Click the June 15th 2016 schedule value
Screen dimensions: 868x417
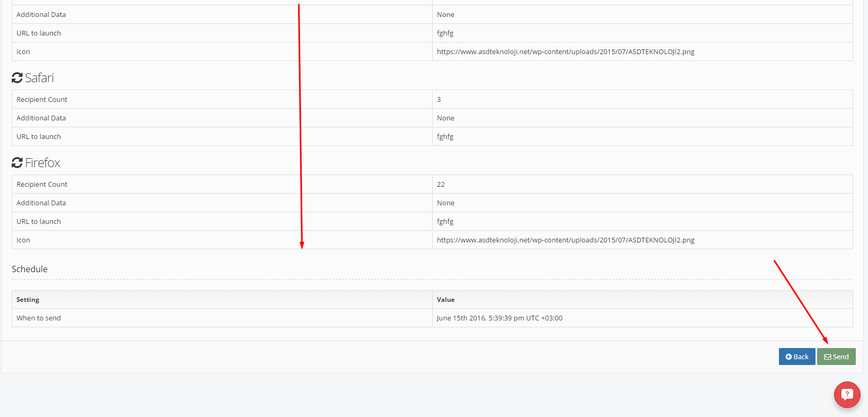pyautogui.click(x=499, y=318)
